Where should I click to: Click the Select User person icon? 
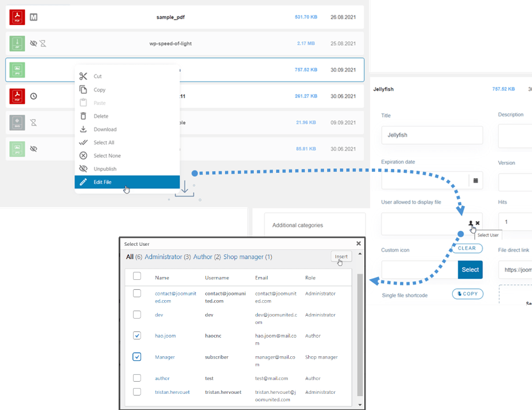coord(471,223)
